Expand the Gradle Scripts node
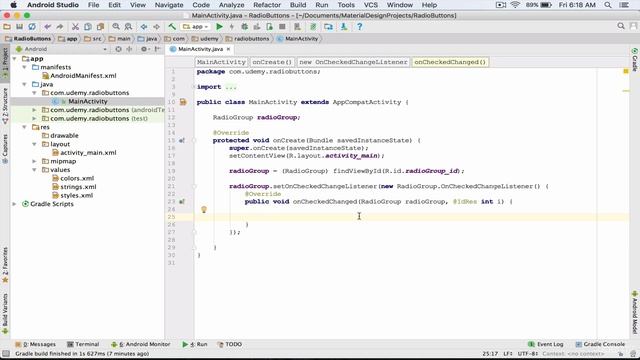This screenshot has height=360, width=640. (x=15, y=204)
